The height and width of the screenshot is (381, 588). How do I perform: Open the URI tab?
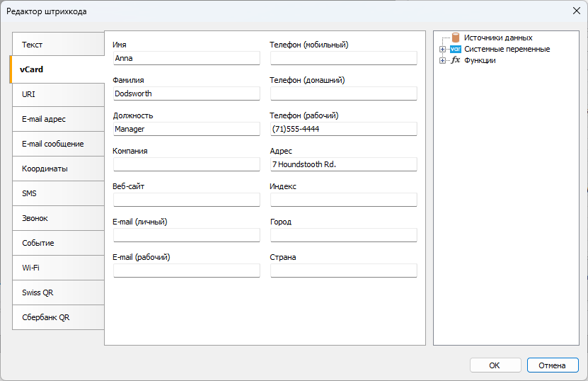[x=58, y=94]
